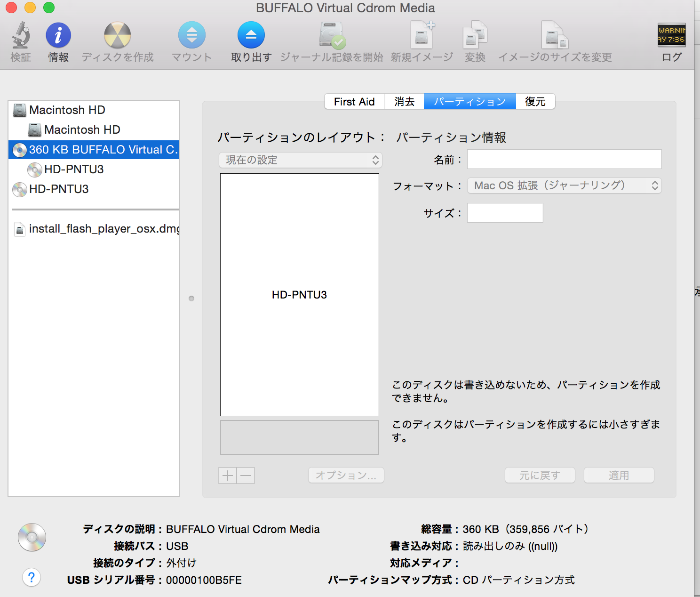700x597 pixels.
Task: Switch to the 消去 tab
Action: point(404,102)
